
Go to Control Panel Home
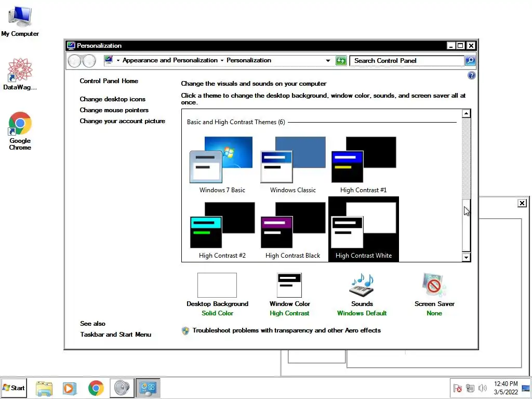click(109, 81)
